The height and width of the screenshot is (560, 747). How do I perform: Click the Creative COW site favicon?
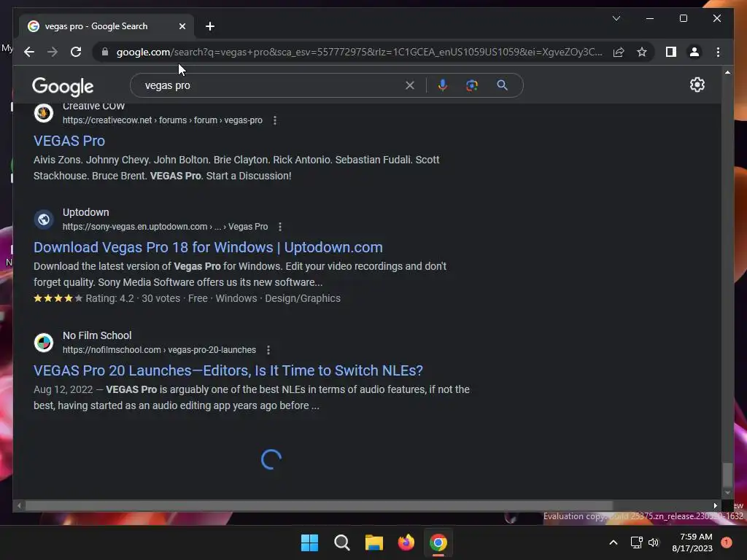point(44,113)
